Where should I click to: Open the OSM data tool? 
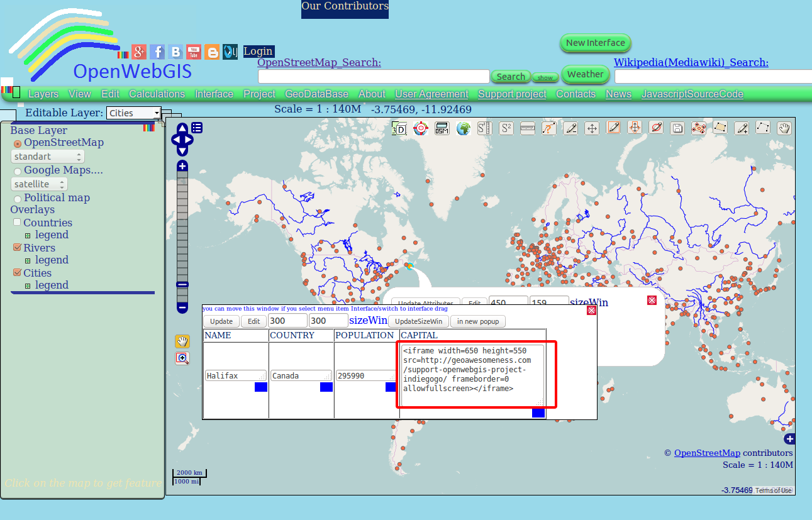point(442,128)
